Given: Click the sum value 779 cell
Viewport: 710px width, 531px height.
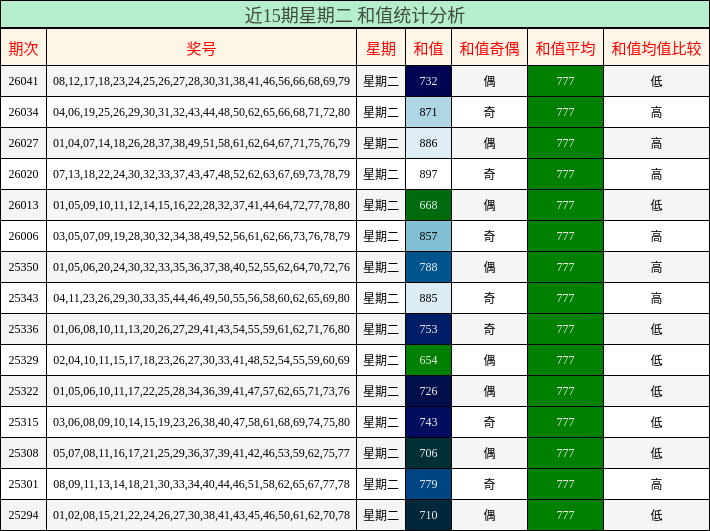Looking at the screenshot, I should tap(428, 484).
